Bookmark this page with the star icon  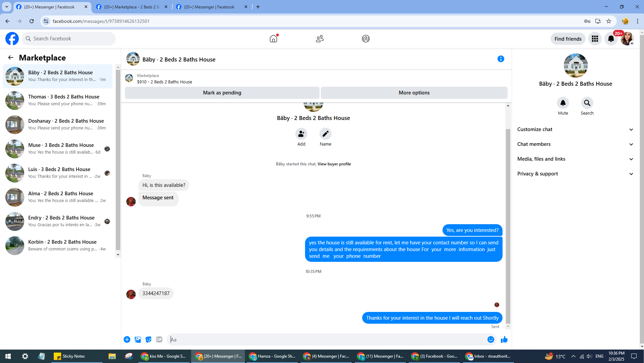pyautogui.click(x=609, y=21)
